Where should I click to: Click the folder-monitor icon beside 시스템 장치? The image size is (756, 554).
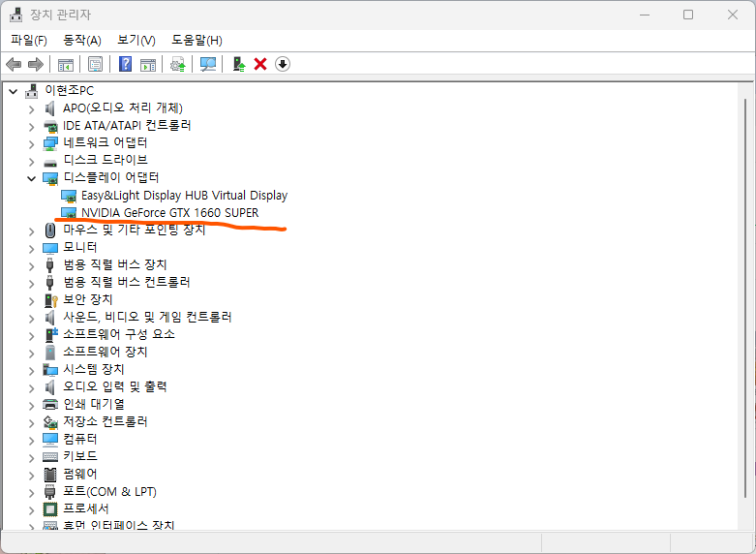[x=50, y=370]
